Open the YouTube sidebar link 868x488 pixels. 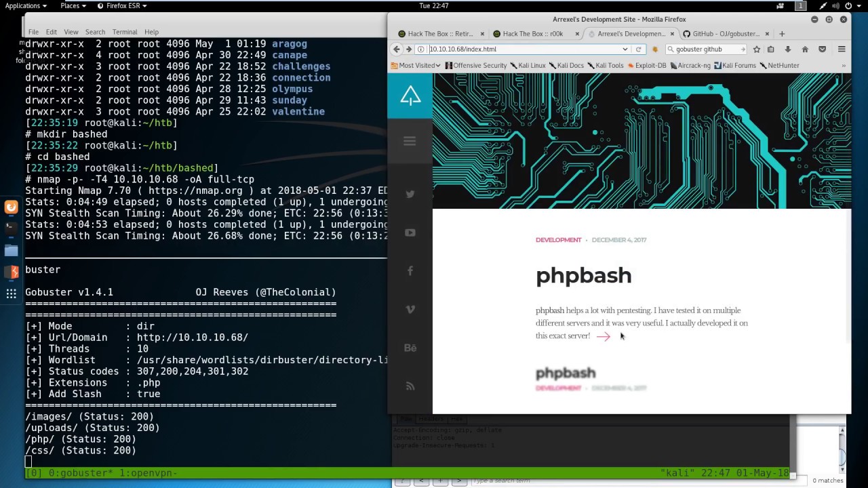click(x=410, y=232)
